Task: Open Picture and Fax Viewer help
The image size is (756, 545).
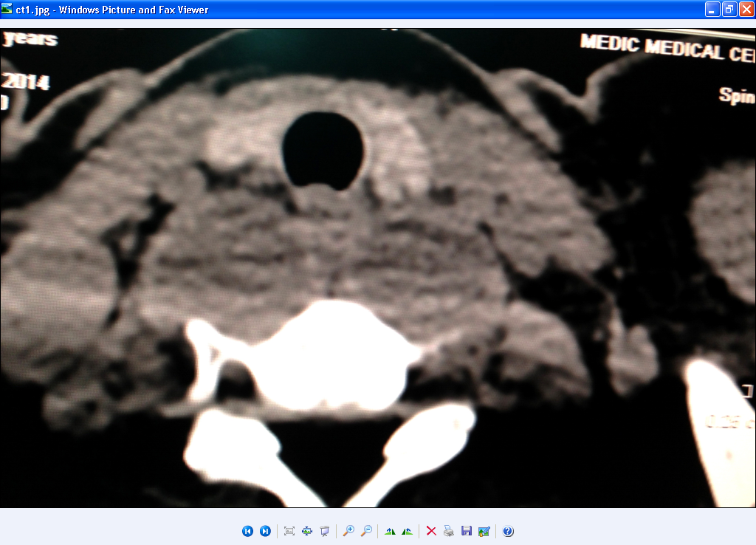Action: click(x=508, y=530)
